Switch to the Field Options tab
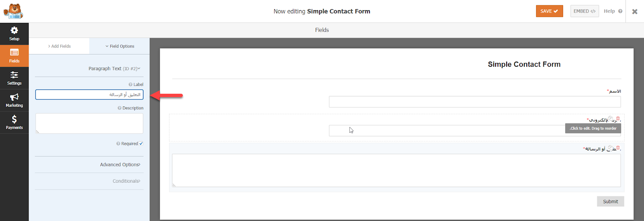 pyautogui.click(x=120, y=46)
